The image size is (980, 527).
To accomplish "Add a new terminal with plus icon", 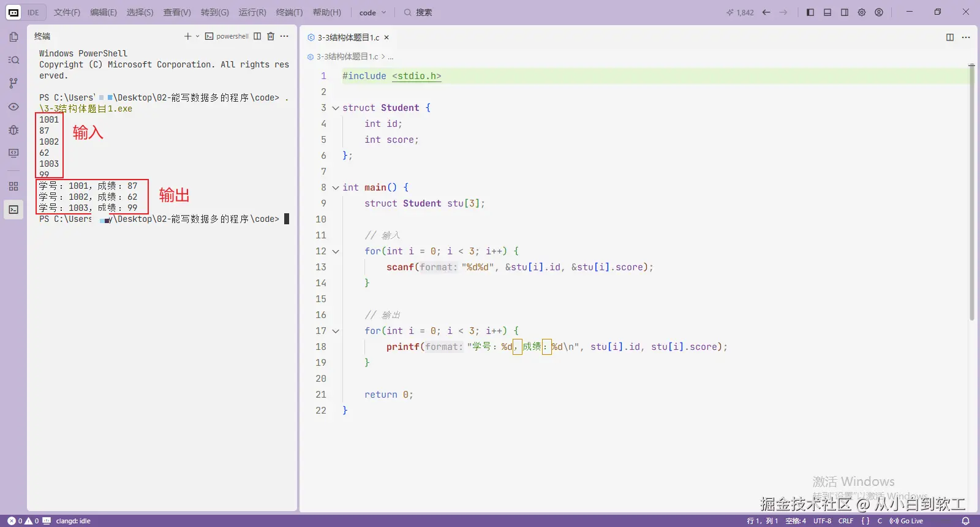I will coord(188,36).
